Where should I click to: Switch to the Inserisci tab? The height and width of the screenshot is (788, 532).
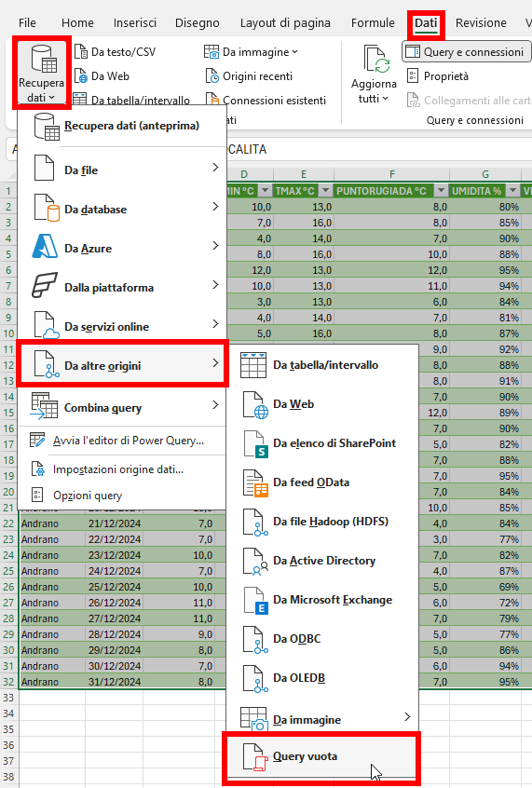pyautogui.click(x=135, y=23)
